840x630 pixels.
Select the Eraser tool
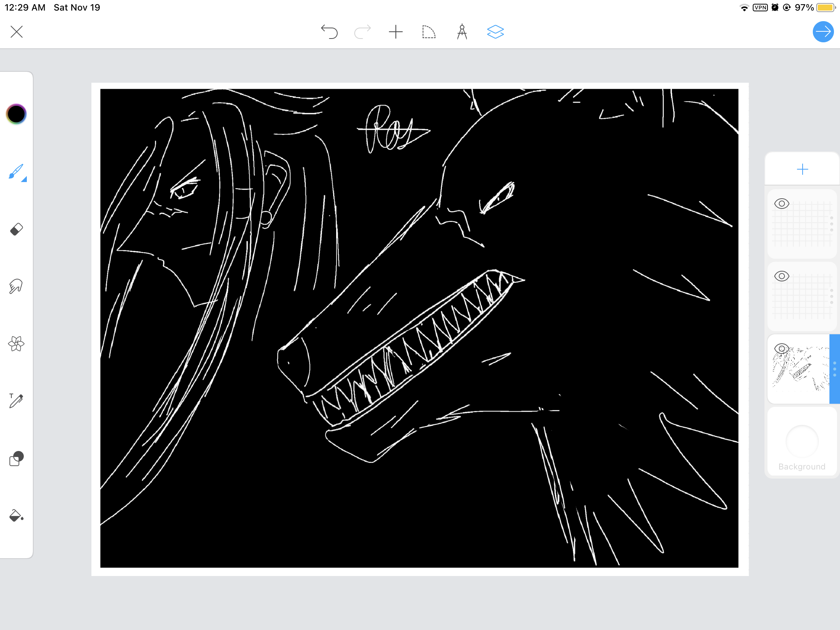[x=16, y=229]
